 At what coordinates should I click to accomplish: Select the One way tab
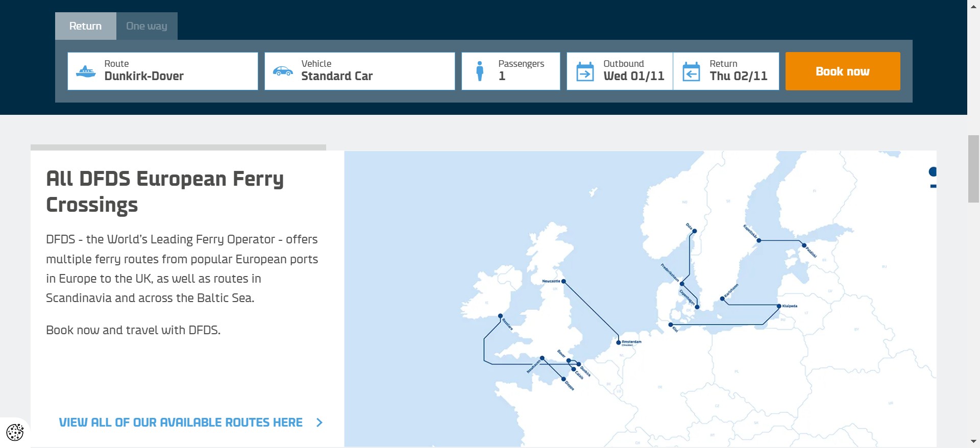click(x=146, y=26)
